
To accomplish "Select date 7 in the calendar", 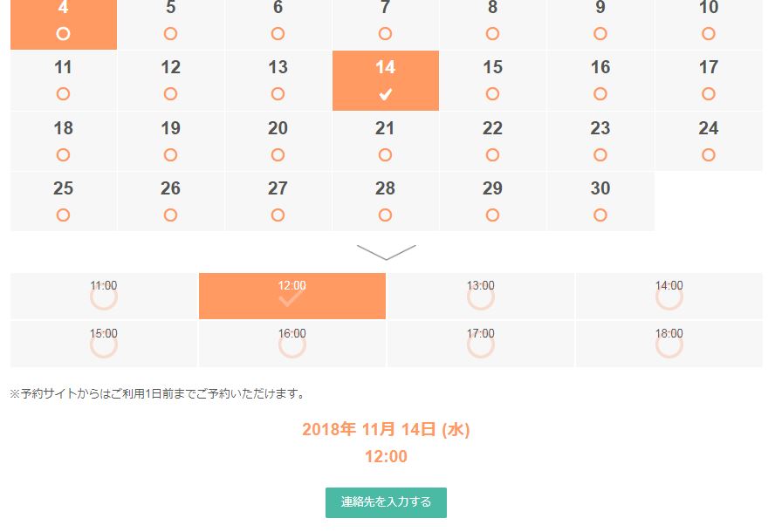I will pyautogui.click(x=386, y=22).
